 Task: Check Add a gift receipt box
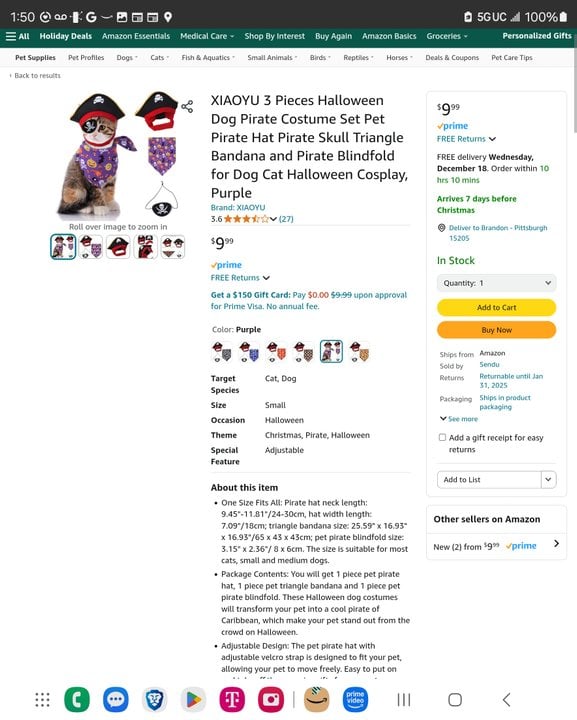[x=442, y=437]
